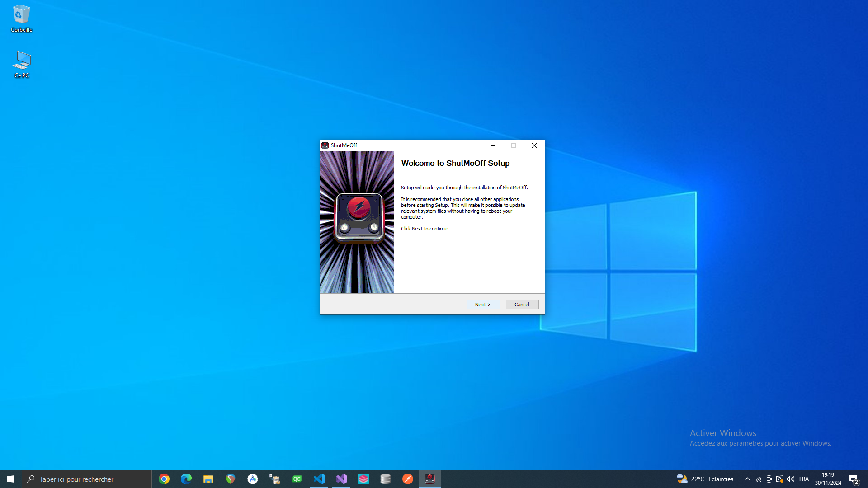Cancel the ShutMeOff installation

[522, 304]
